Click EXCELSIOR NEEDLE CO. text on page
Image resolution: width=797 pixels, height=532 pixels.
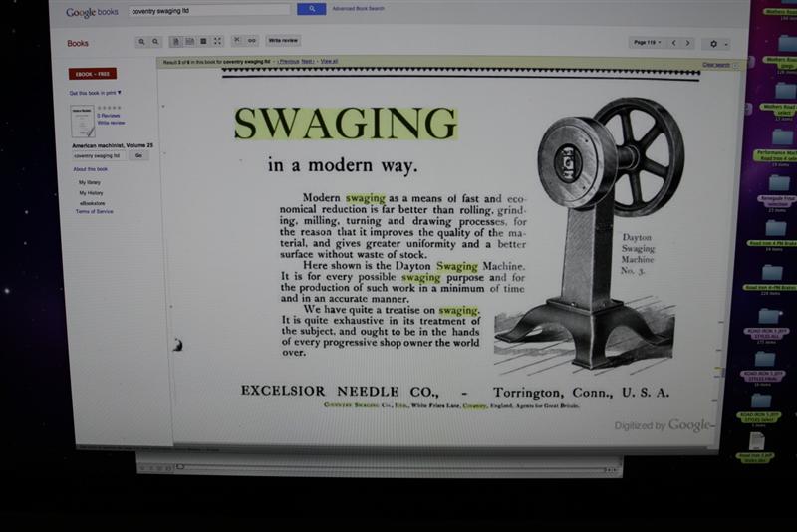(340, 392)
